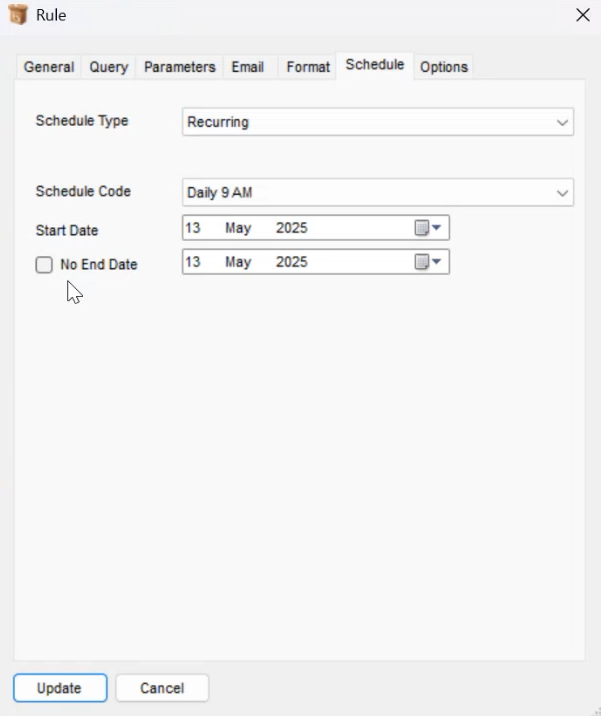Expand the Schedule Type dropdown
This screenshot has height=716, width=601.
click(378, 122)
